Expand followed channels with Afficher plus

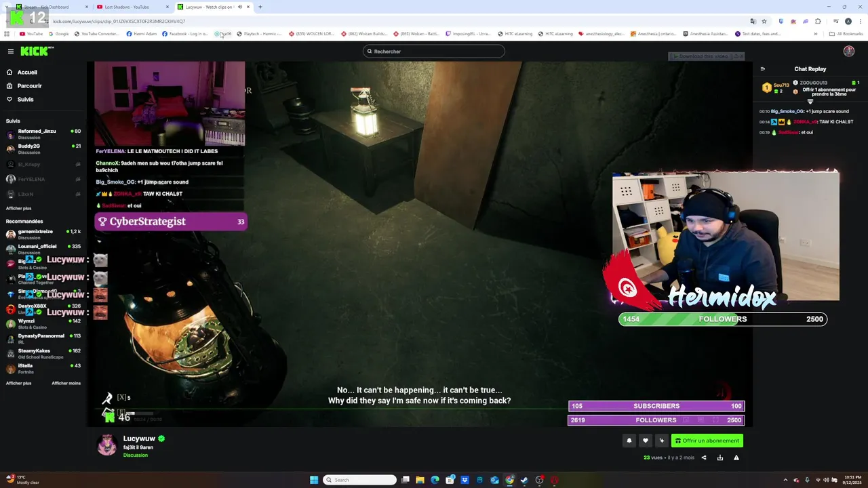point(18,208)
